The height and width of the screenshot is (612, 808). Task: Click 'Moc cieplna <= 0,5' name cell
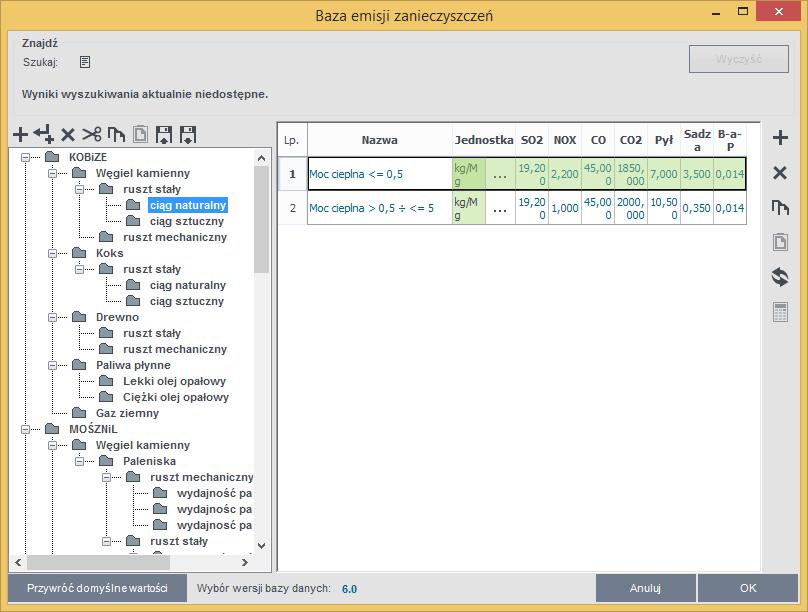[x=380, y=174]
